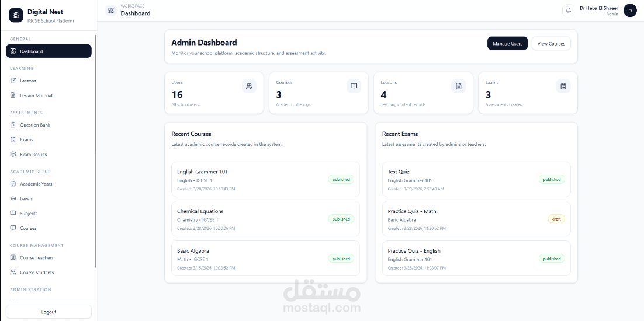Click the Dashboard icon in the sidebar
This screenshot has height=321, width=644.
[13, 51]
